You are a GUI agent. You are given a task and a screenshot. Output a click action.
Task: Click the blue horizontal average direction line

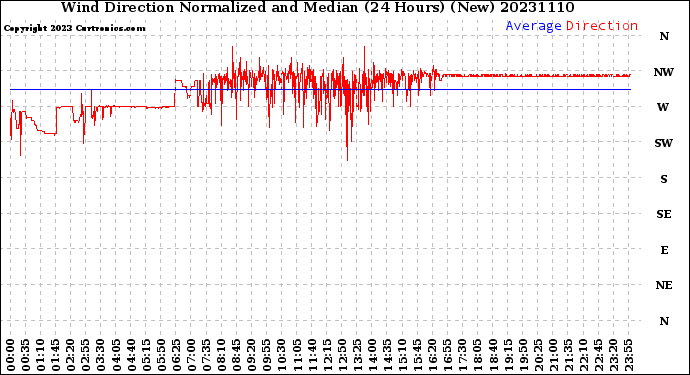point(320,89)
